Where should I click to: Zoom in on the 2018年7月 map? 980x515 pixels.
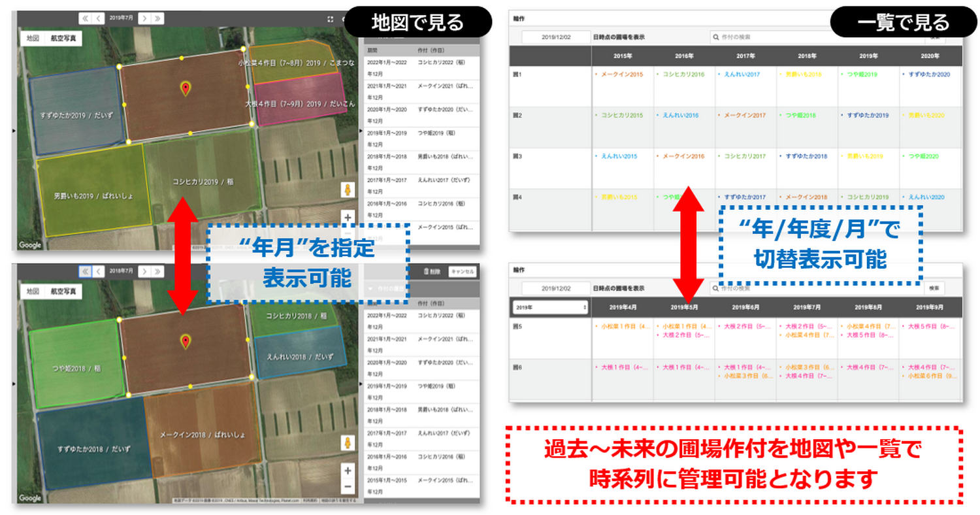tap(348, 471)
